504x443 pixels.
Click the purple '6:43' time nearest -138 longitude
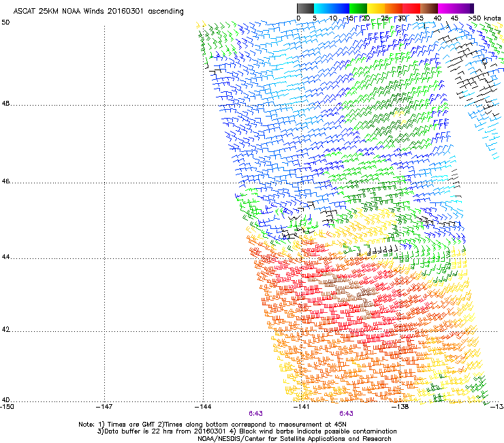coord(346,414)
